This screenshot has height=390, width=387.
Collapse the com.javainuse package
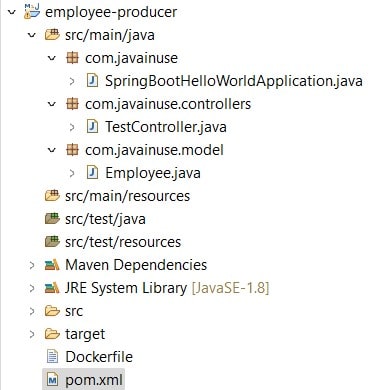click(x=52, y=58)
